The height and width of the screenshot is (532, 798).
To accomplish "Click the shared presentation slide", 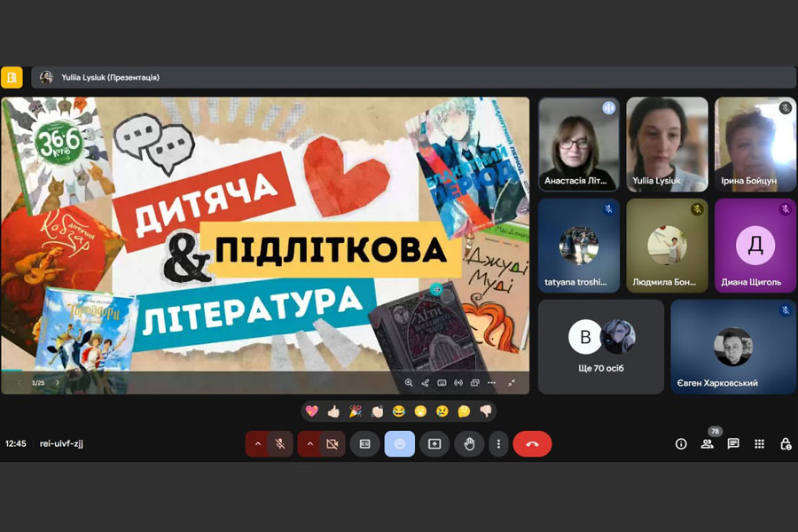I will (265, 246).
